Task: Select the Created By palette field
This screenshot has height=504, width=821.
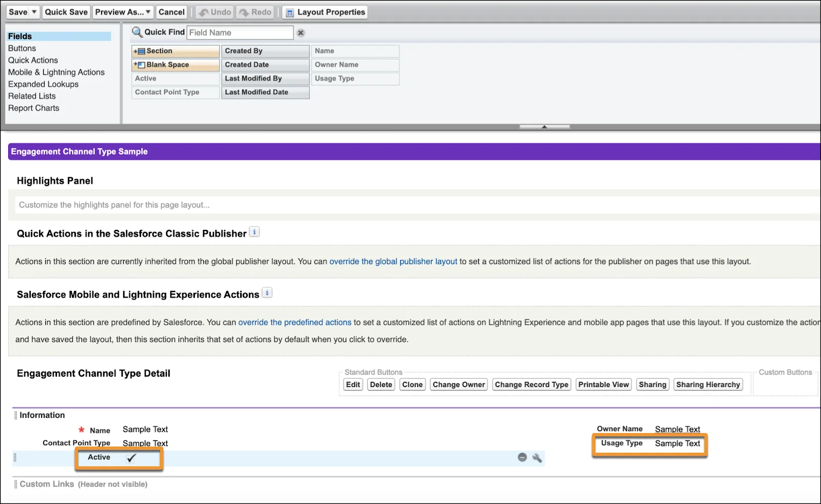Action: [x=265, y=51]
